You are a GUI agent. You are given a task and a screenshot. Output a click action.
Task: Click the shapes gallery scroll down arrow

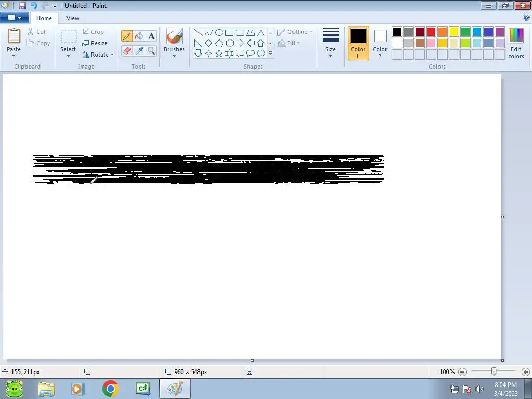pyautogui.click(x=270, y=43)
